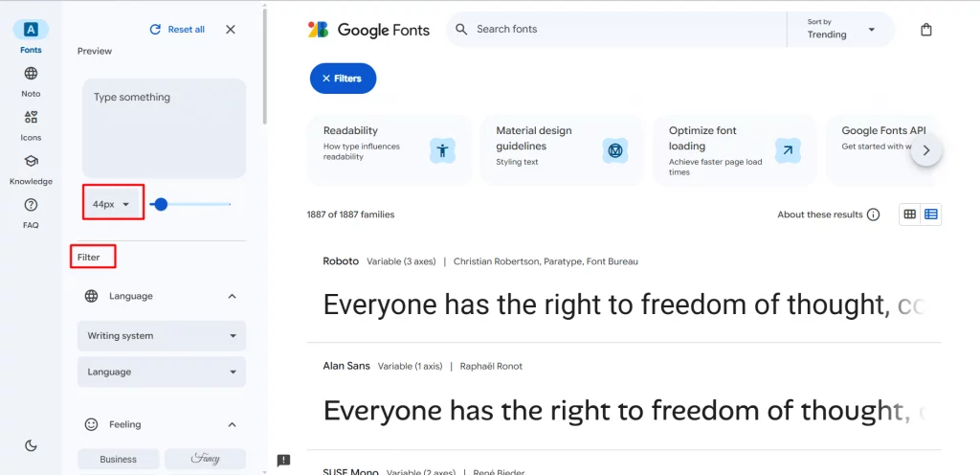Click the About these results info icon
Image resolution: width=980 pixels, height=475 pixels.
tap(873, 215)
